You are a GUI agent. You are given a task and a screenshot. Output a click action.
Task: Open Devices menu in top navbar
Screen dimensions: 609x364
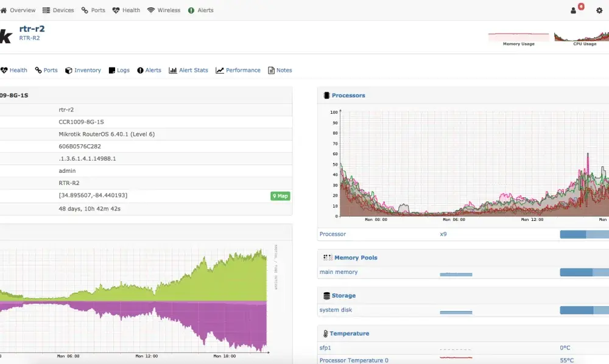coord(63,10)
